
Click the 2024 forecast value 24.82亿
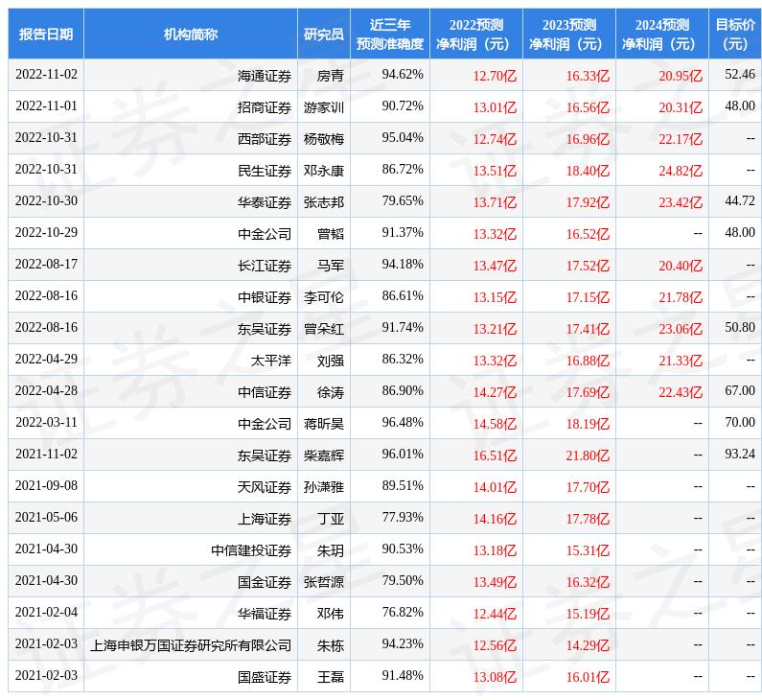coord(681,171)
